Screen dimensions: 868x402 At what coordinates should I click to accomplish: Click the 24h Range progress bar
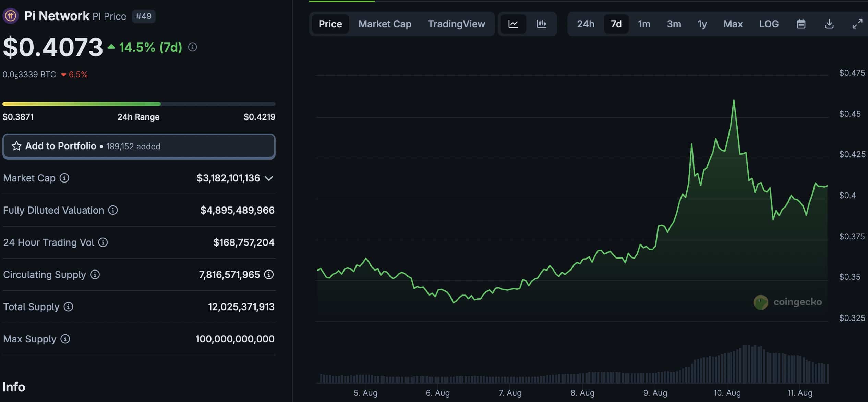coord(138,103)
